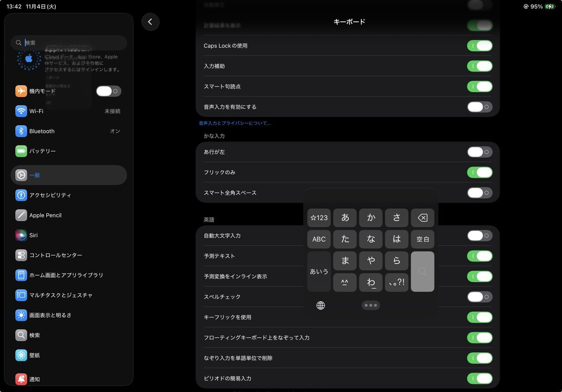This screenshot has width=562, height=392.
Task: Open コントロールセンター icon
Action: 21,255
